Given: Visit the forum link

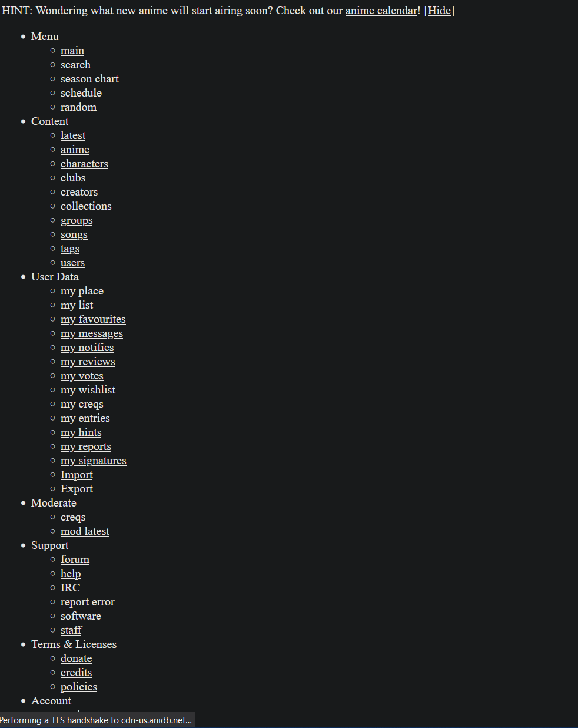Looking at the screenshot, I should pyautogui.click(x=75, y=560).
